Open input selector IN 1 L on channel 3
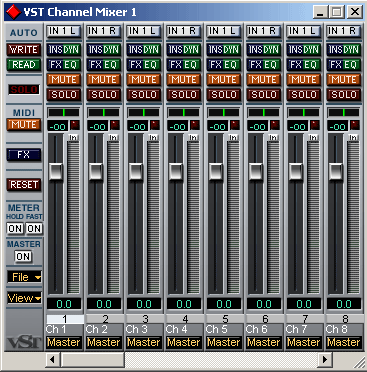Screen dimensions: 367x372 [x=144, y=31]
